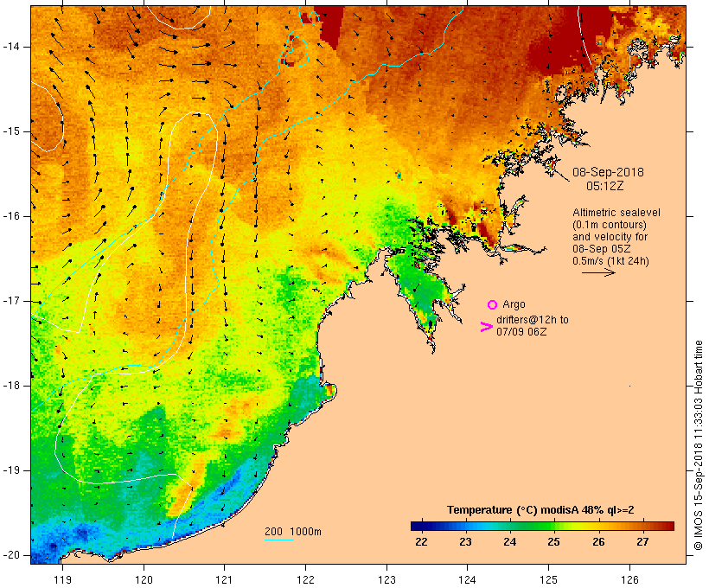Click the cyan isobath legend line

[279, 540]
